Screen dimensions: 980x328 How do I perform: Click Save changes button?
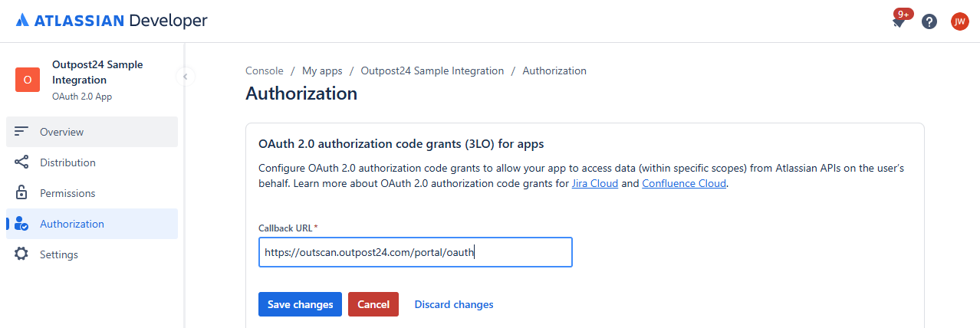coord(301,304)
